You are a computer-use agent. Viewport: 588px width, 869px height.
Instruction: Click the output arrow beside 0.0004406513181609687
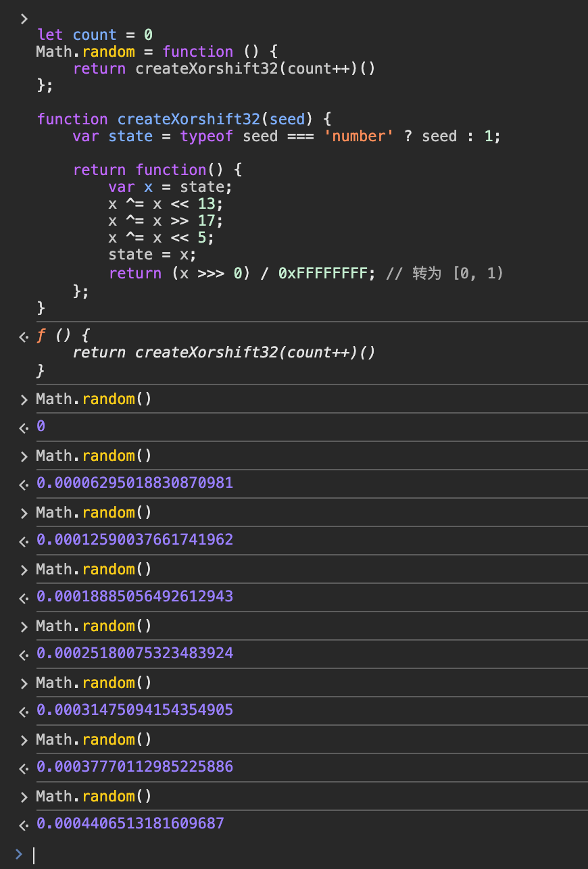(24, 824)
